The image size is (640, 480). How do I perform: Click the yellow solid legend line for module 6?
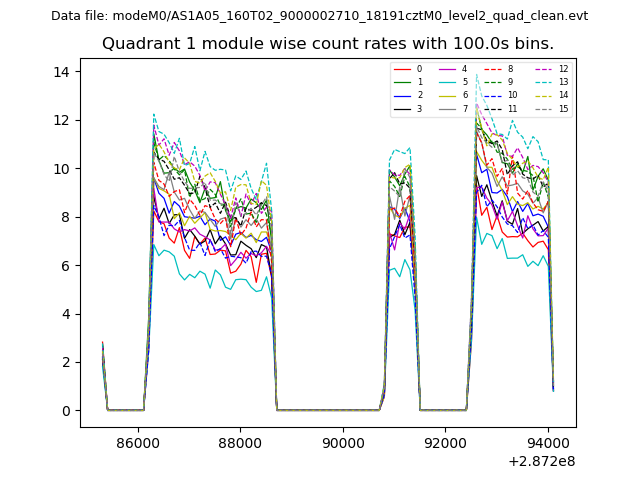tap(448, 95)
